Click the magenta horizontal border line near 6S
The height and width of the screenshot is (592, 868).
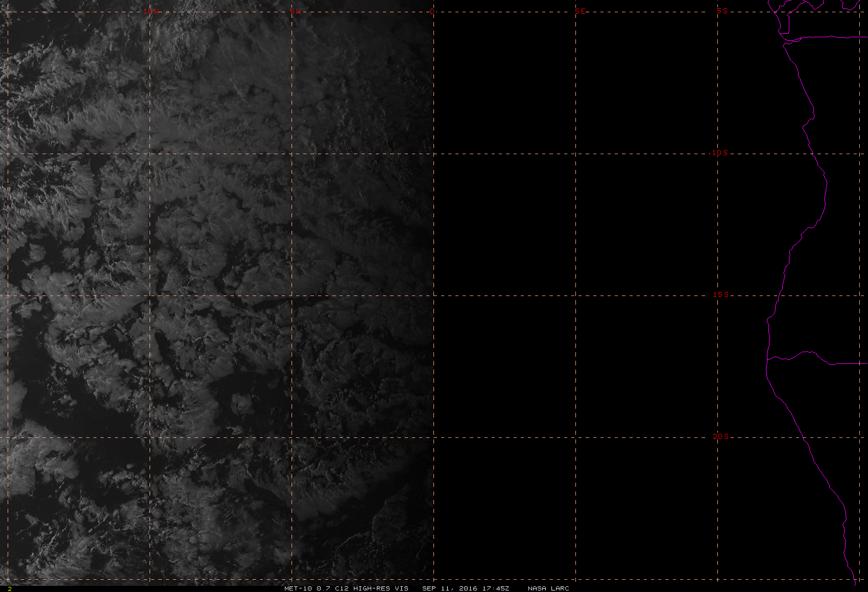click(x=827, y=37)
